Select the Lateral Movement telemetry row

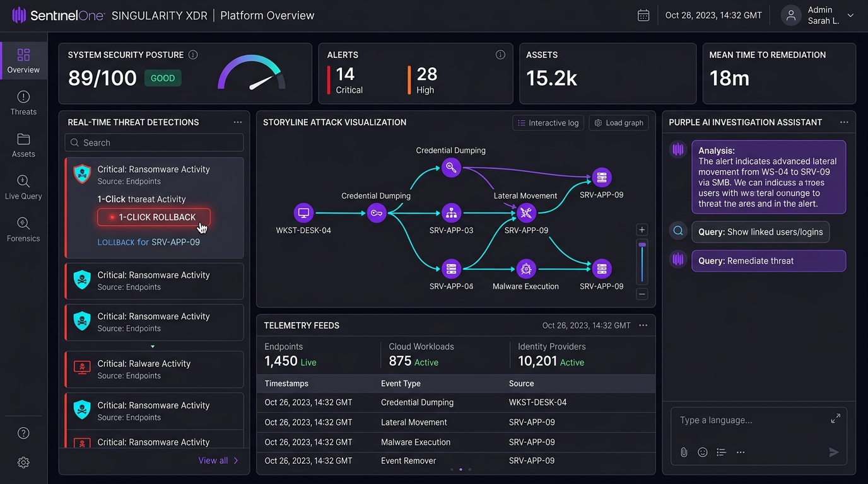(455, 422)
